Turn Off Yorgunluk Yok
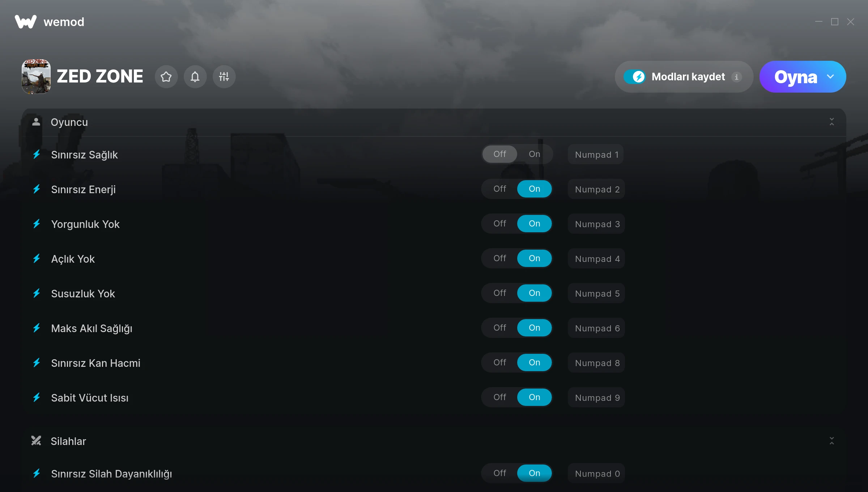This screenshot has width=868, height=492. point(500,224)
